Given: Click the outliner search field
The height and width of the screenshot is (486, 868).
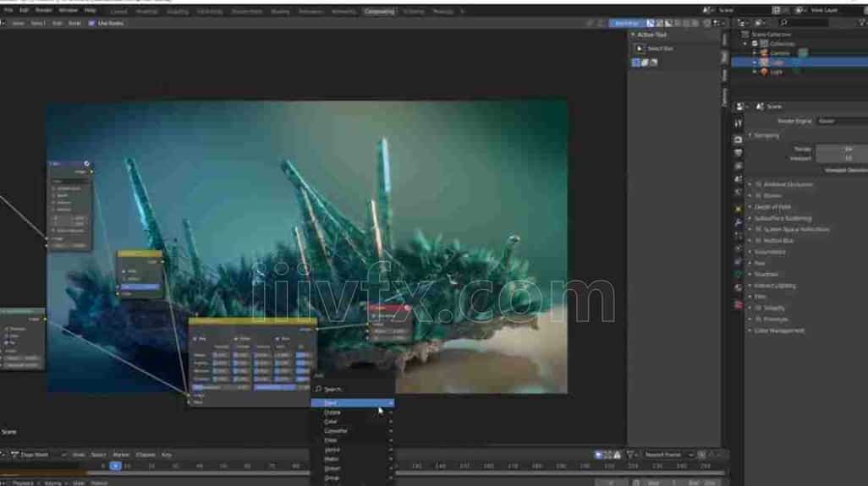Looking at the screenshot, I should (803, 23).
